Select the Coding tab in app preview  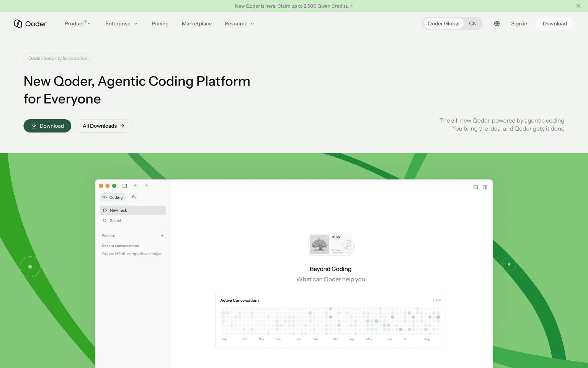point(113,197)
